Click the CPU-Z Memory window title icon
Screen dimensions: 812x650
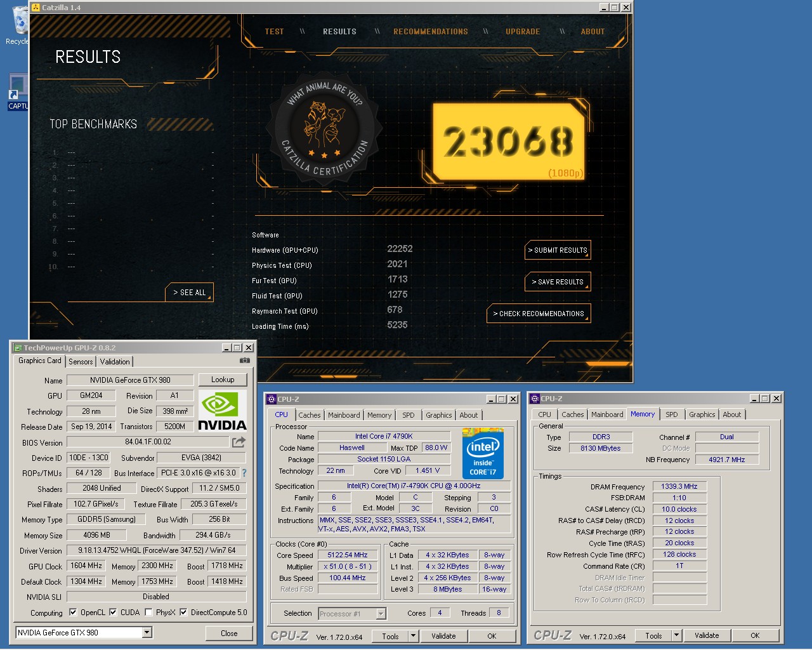(535, 399)
